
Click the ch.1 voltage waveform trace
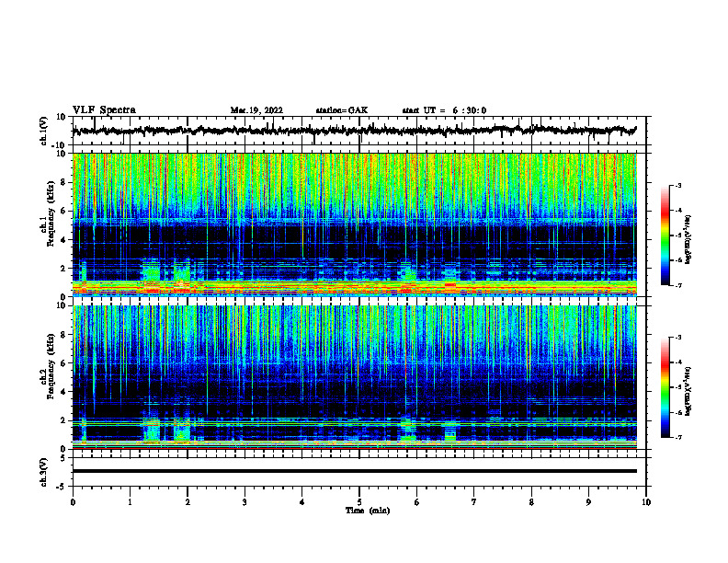pyautogui.click(x=354, y=131)
